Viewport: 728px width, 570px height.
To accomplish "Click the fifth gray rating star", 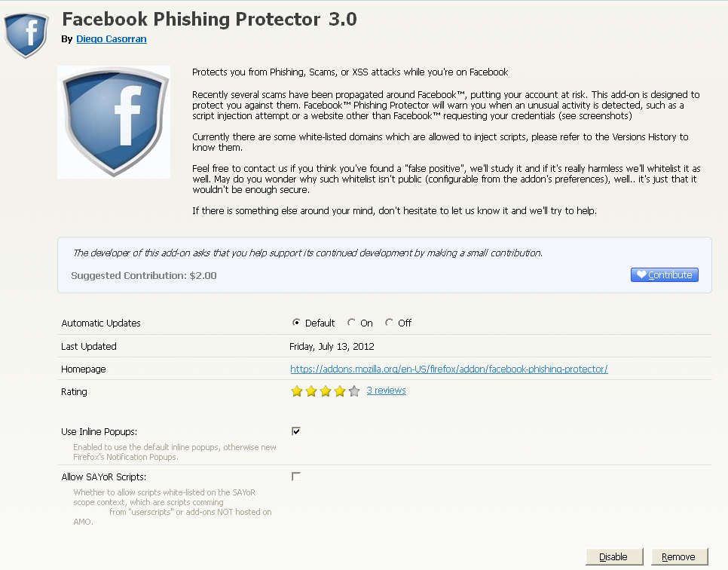I will pos(354,391).
